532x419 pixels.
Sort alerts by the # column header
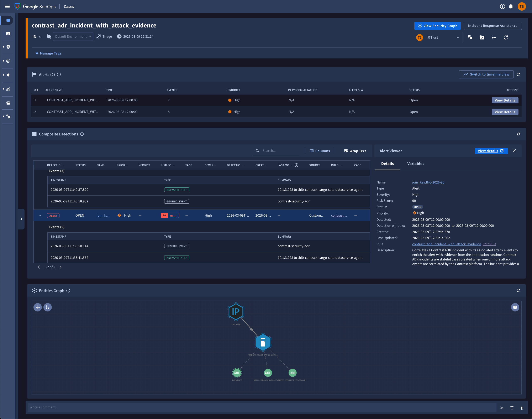coord(36,90)
